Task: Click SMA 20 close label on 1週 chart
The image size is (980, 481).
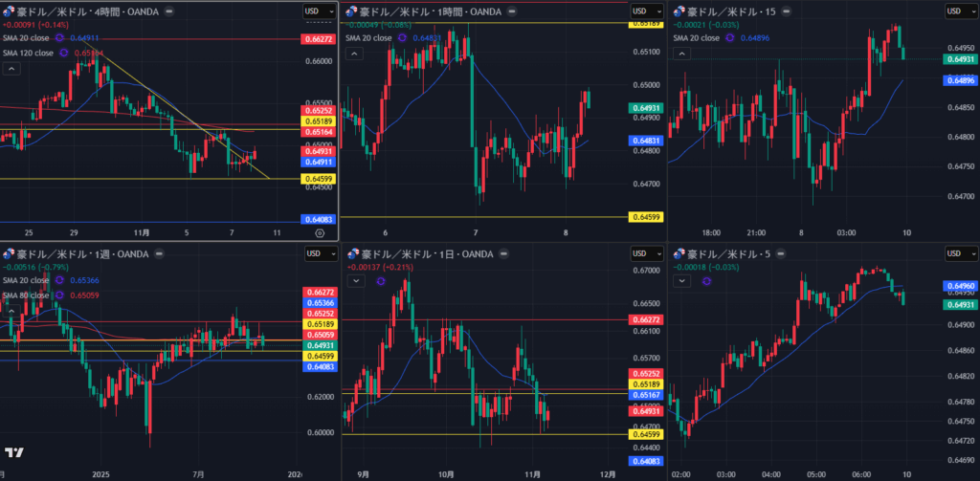Action: 26,280
